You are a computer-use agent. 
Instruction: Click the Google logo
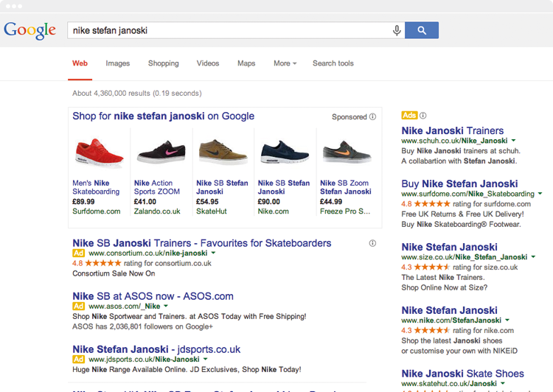(30, 30)
